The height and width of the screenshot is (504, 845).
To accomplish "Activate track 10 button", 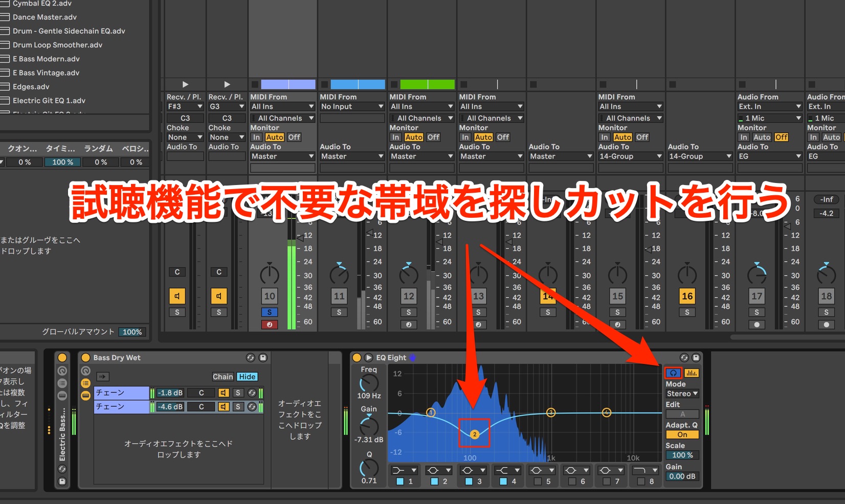I will tap(270, 296).
